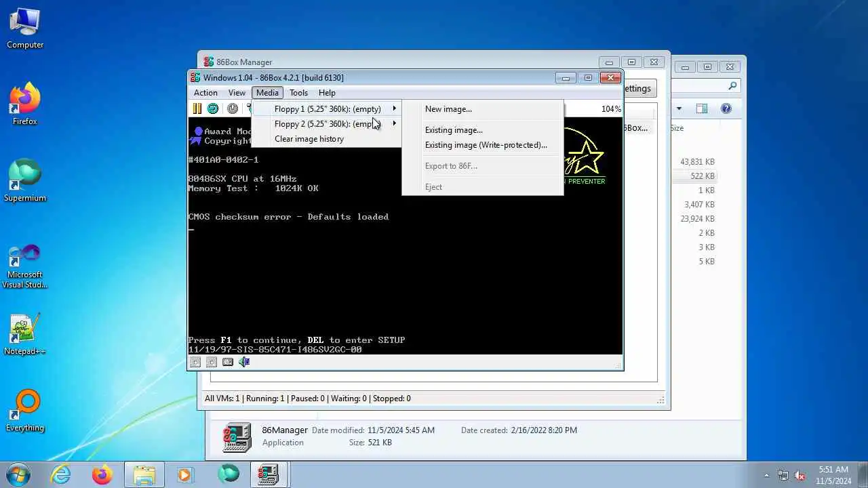Open the View menu
Image resolution: width=868 pixels, height=488 pixels.
point(237,93)
